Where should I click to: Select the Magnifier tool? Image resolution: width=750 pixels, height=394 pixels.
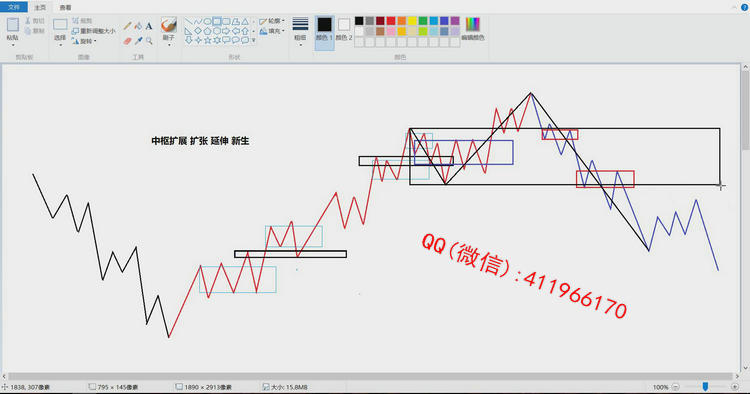tap(149, 41)
